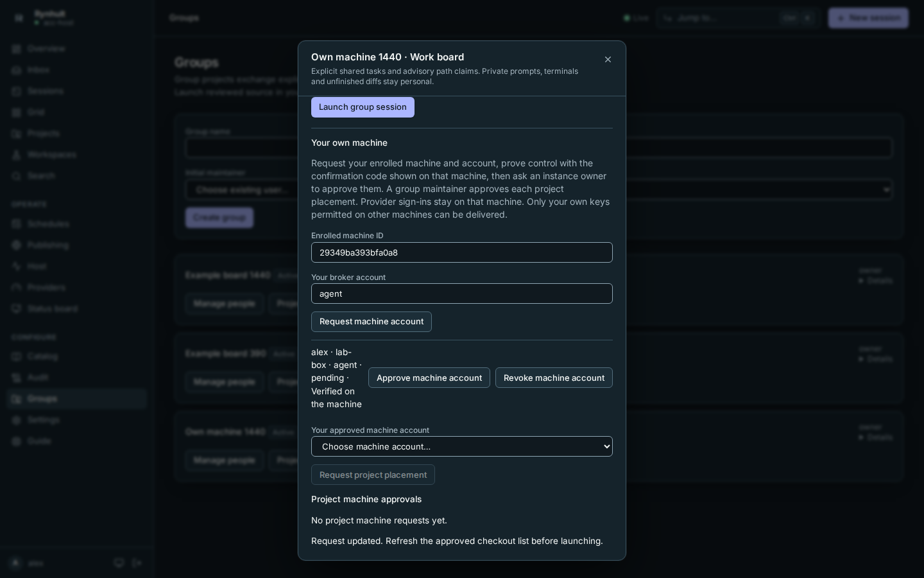The image size is (924, 578).
Task: Click the Settings gear icon in the sidebar
Action: pyautogui.click(x=17, y=420)
